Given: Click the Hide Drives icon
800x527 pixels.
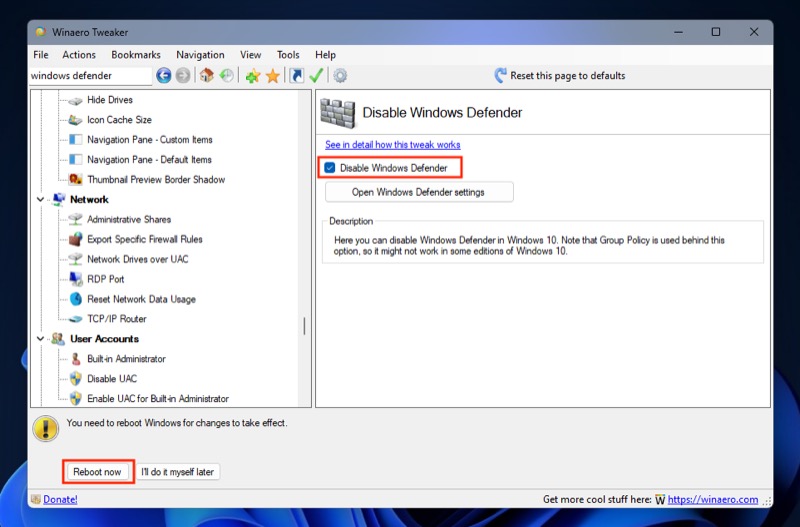Looking at the screenshot, I should 76,100.
